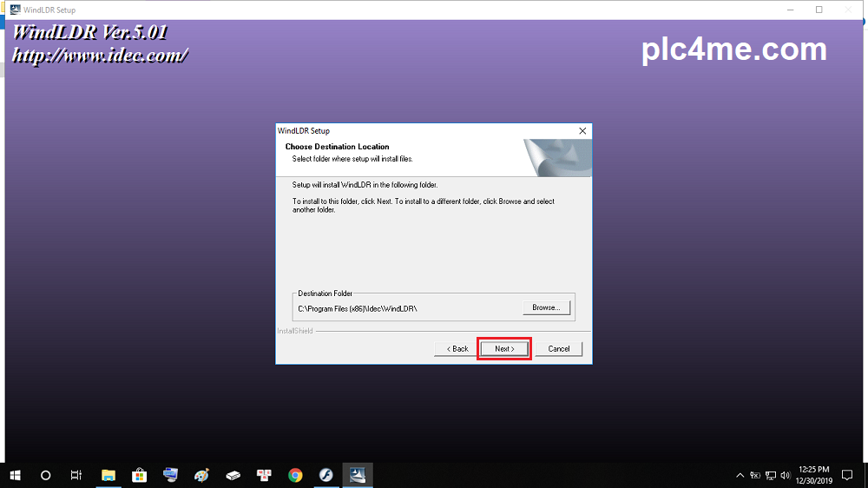Screen dimensions: 868x488
Task: Open the clock showing 12:25 PM
Action: [x=816, y=475]
